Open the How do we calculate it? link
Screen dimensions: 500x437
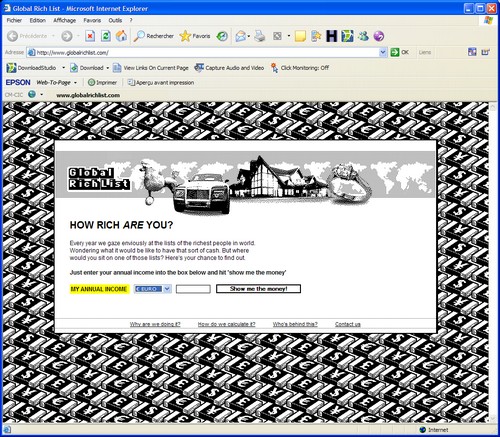pos(226,324)
